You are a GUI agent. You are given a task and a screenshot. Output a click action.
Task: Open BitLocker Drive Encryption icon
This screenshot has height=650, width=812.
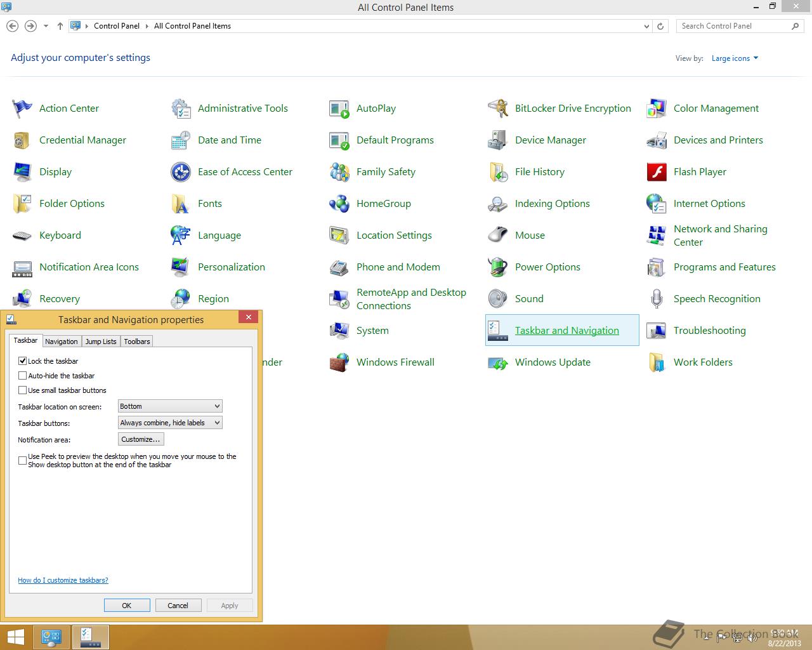(498, 109)
